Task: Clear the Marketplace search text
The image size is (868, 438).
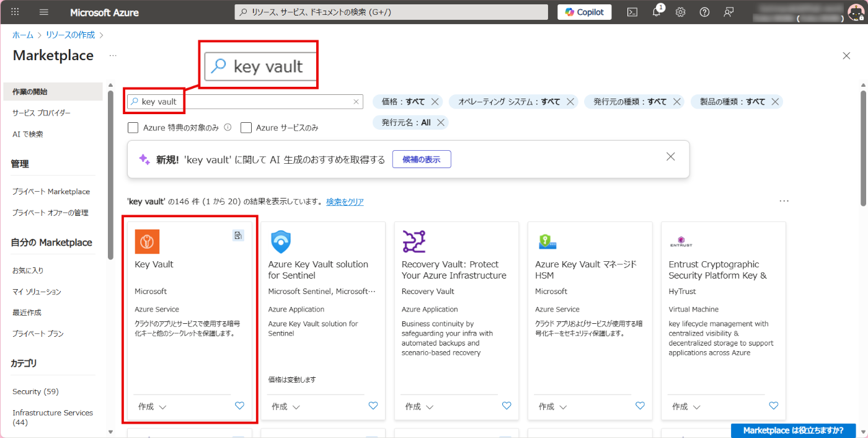Action: coord(356,102)
